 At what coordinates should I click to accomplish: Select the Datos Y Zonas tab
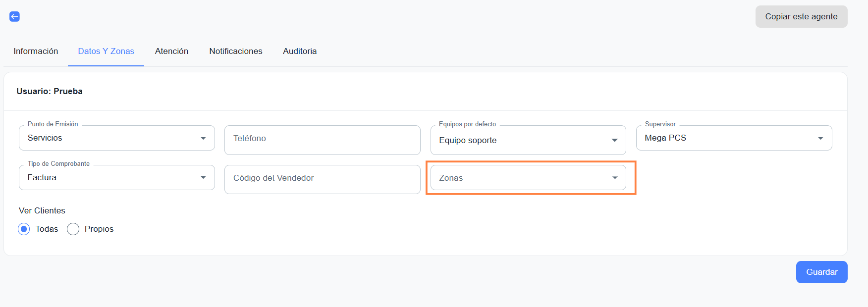point(106,51)
